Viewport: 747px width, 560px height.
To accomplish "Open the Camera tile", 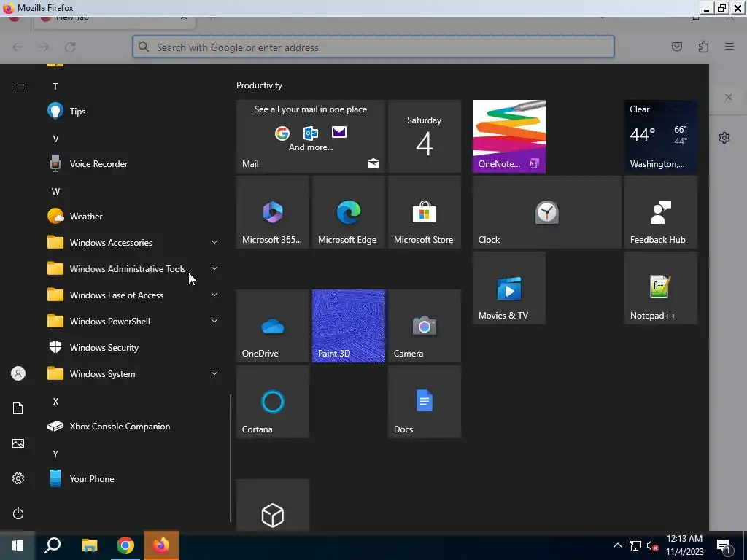I will pyautogui.click(x=425, y=326).
